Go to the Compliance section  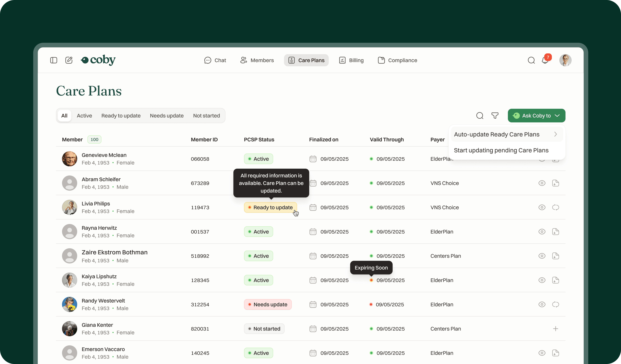(x=397, y=60)
